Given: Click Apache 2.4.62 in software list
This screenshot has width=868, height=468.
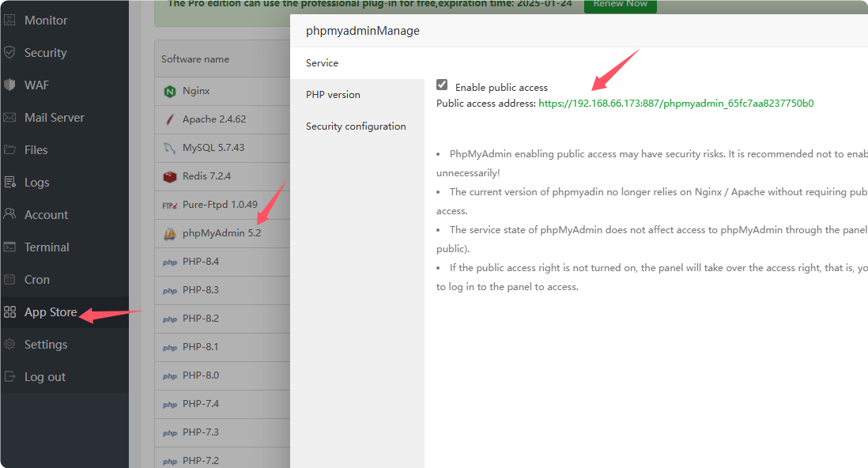Looking at the screenshot, I should [x=214, y=119].
